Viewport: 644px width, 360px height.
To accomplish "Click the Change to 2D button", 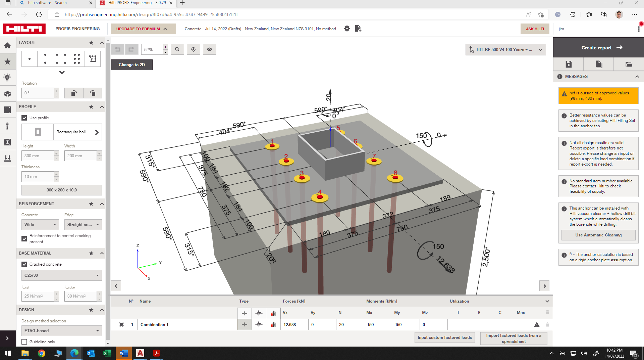I will click(131, 64).
